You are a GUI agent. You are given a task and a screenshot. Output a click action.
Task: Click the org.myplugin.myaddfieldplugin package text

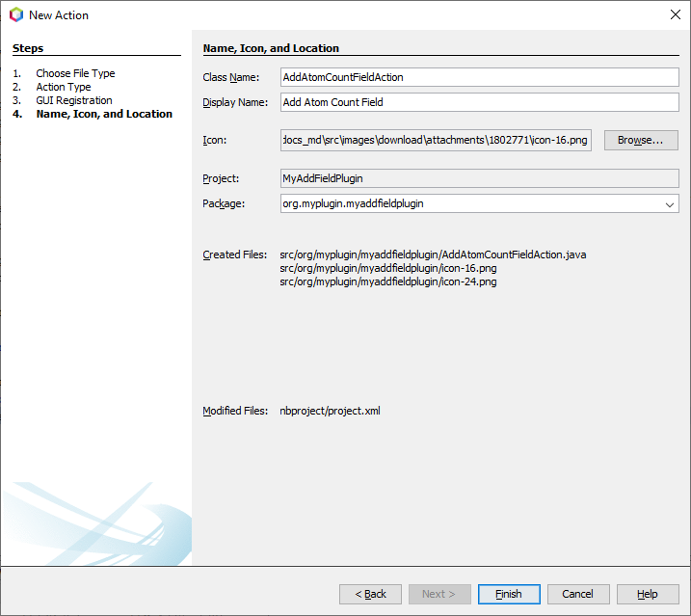(x=353, y=204)
